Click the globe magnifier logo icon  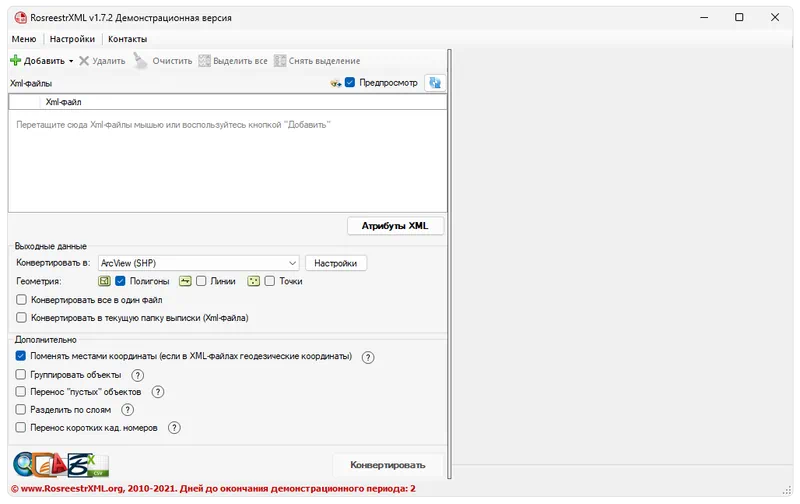pos(22,464)
